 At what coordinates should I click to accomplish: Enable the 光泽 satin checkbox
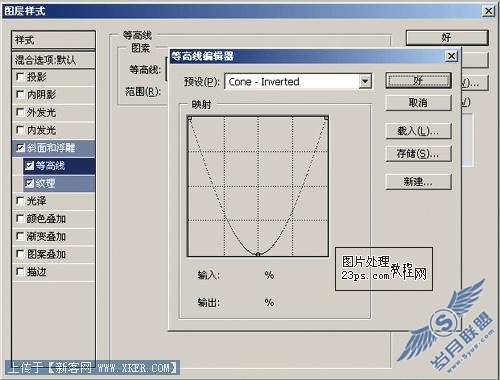[x=20, y=201]
